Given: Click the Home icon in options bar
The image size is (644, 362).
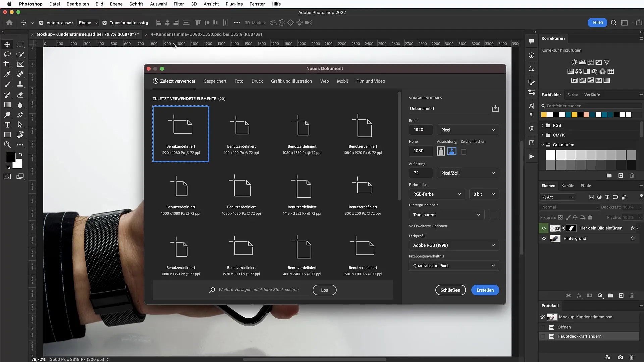Looking at the screenshot, I should [x=9, y=23].
